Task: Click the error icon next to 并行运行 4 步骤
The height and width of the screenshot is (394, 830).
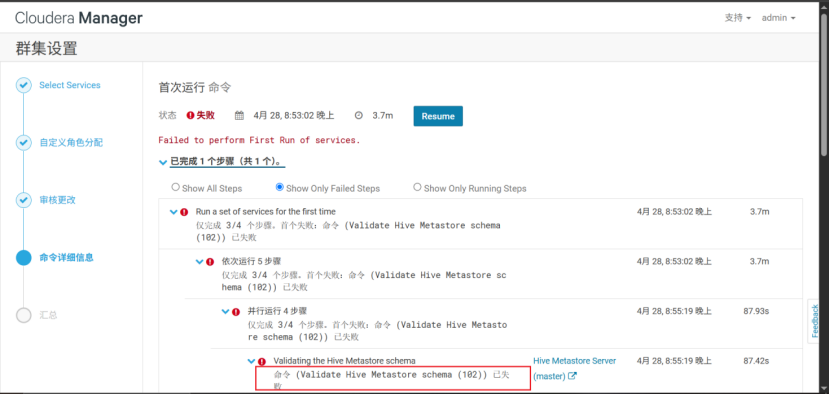Action: coord(236,311)
